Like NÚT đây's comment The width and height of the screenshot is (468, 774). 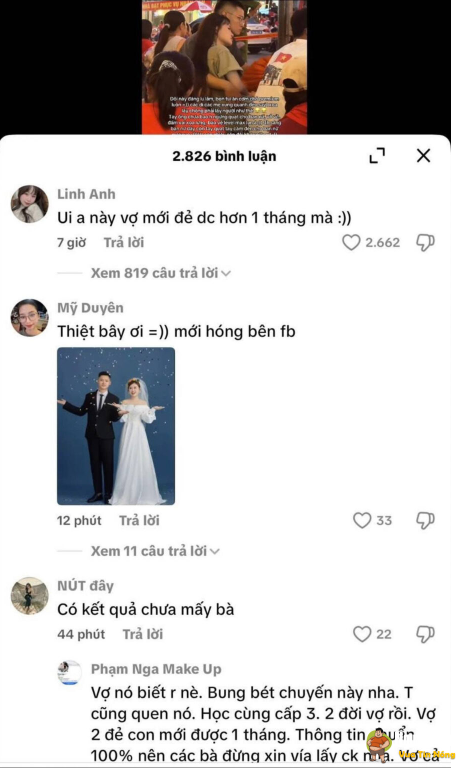pos(362,634)
